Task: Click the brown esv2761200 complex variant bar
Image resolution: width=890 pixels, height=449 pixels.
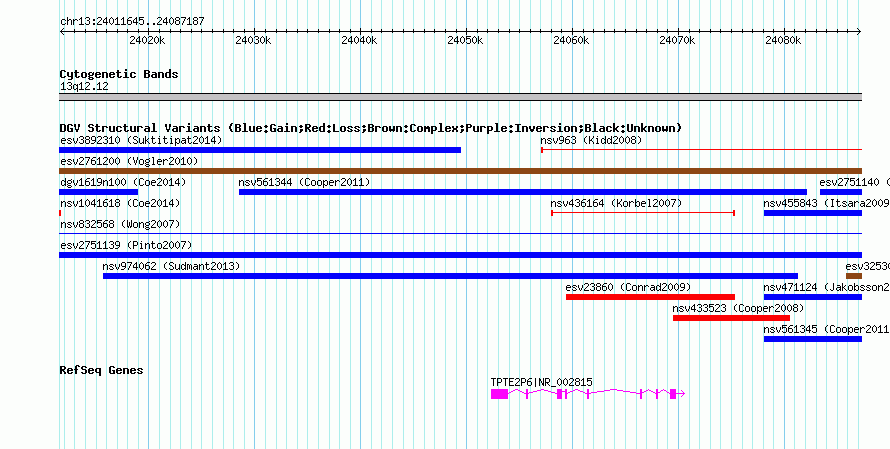Action: (x=461, y=171)
